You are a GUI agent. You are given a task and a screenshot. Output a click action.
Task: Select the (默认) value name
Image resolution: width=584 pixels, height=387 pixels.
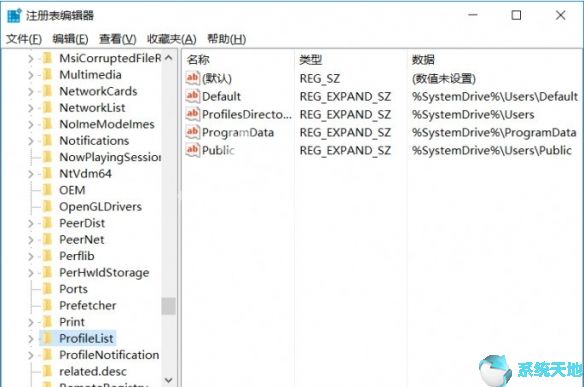(x=217, y=79)
